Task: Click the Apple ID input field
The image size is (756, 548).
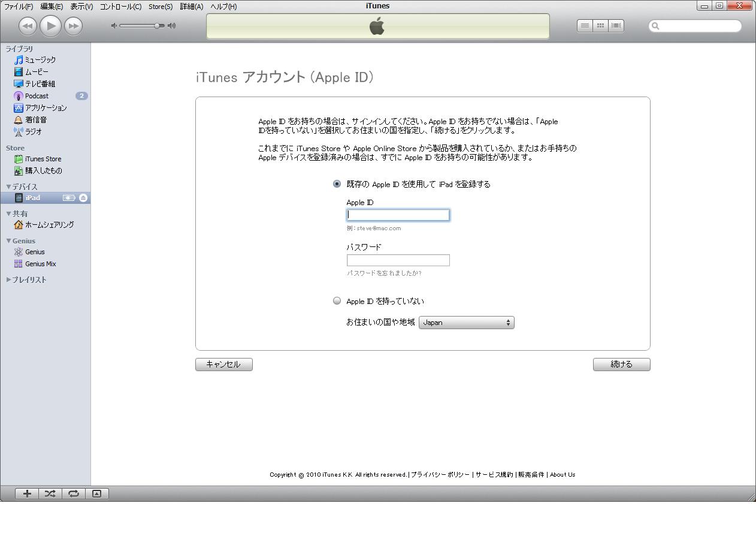Action: [x=398, y=215]
